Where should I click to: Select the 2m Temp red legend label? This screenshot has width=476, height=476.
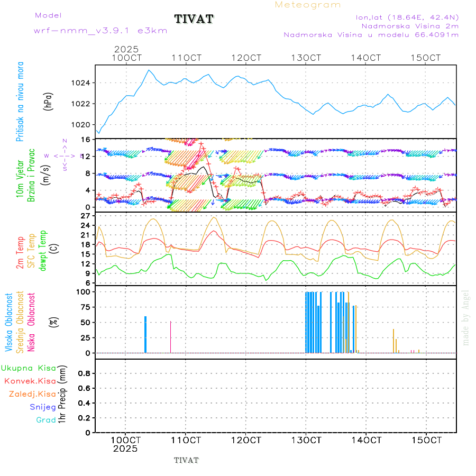tap(20, 252)
